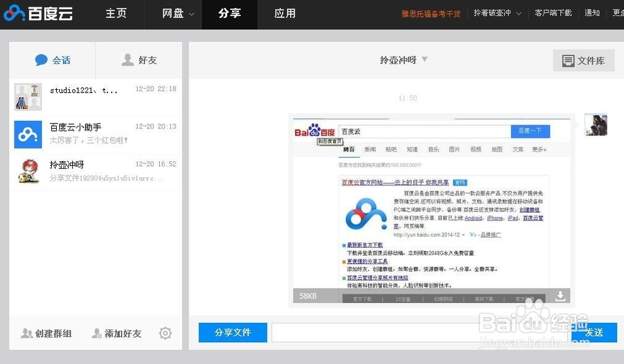
Task: Expand the 网盘 dropdown menu
Action: (174, 12)
